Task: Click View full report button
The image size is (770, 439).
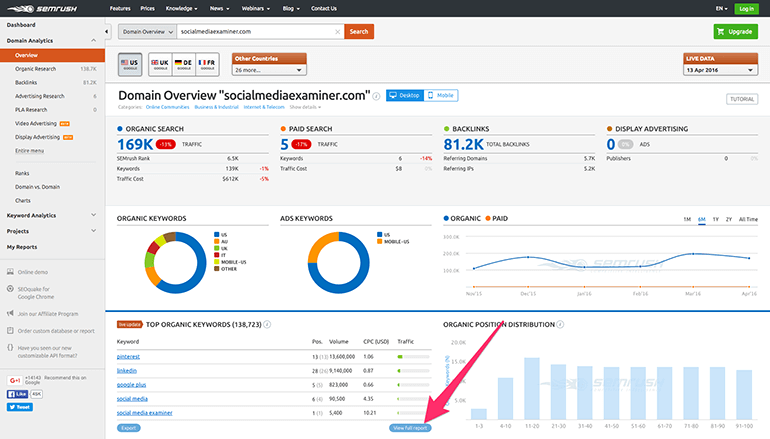Action: pyautogui.click(x=410, y=428)
